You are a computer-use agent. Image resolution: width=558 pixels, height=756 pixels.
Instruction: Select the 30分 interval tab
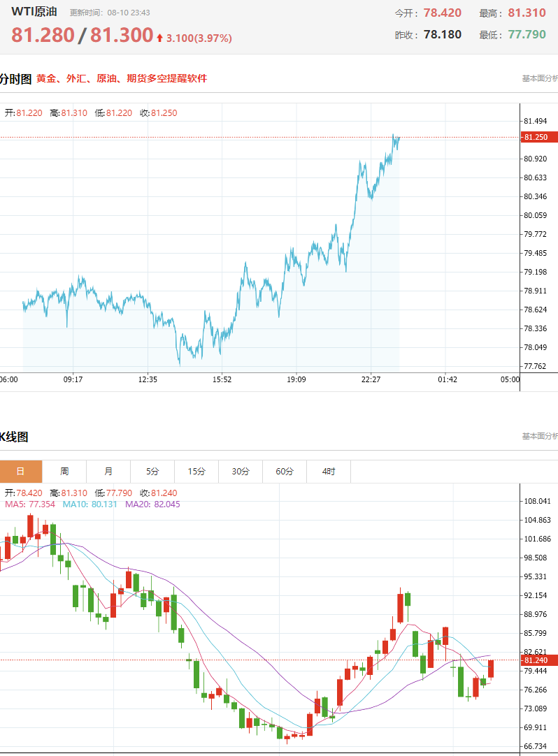[241, 471]
